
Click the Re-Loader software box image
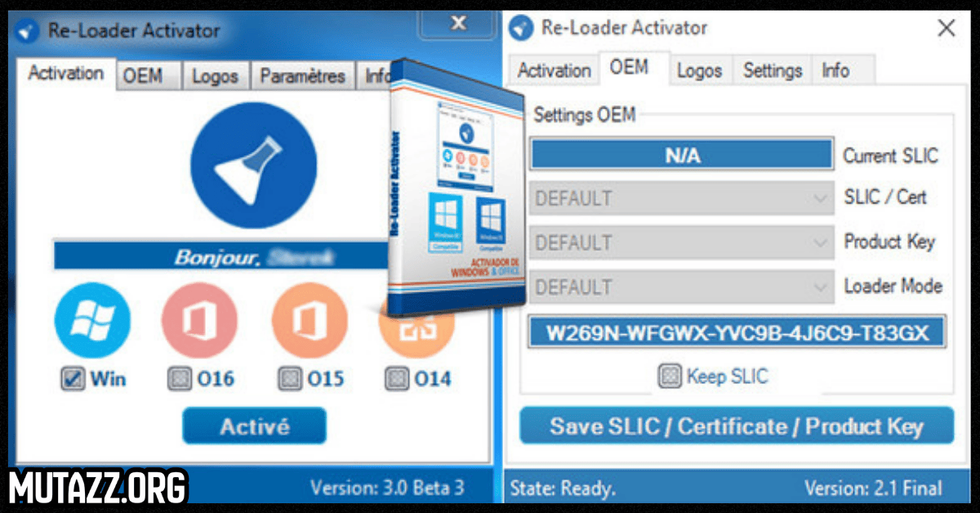[456, 188]
